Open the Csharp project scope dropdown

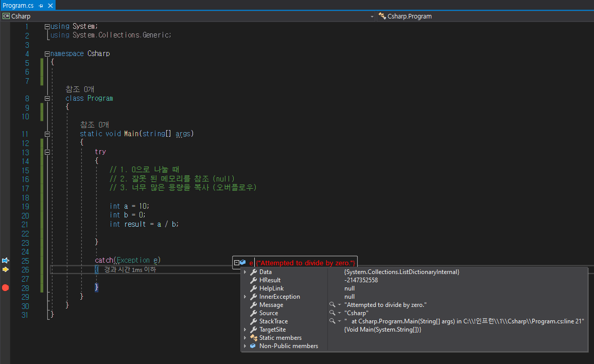pos(372,16)
